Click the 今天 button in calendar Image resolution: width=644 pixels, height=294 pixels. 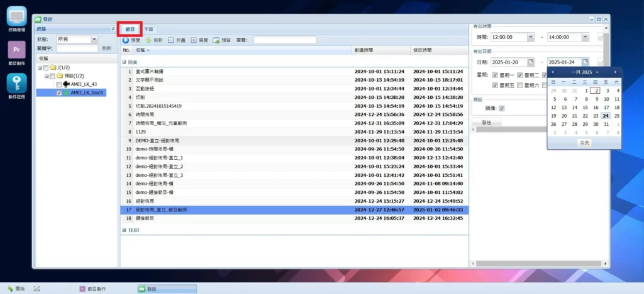click(x=584, y=143)
